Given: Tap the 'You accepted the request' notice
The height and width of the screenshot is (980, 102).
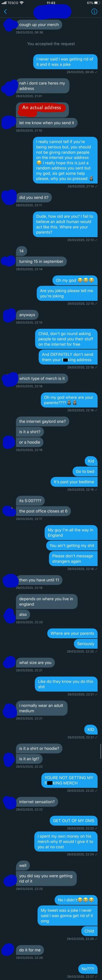Looking at the screenshot, I should coord(51,44).
